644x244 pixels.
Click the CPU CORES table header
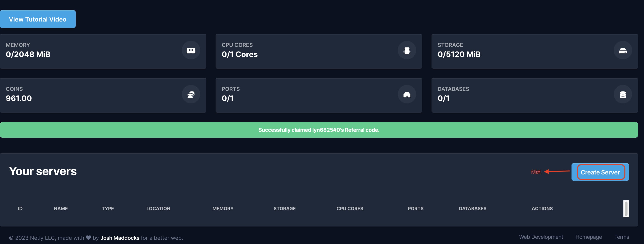[349, 208]
